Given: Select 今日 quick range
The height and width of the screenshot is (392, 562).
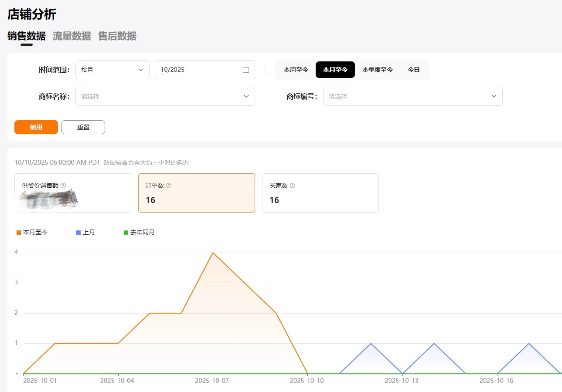Looking at the screenshot, I should point(414,70).
